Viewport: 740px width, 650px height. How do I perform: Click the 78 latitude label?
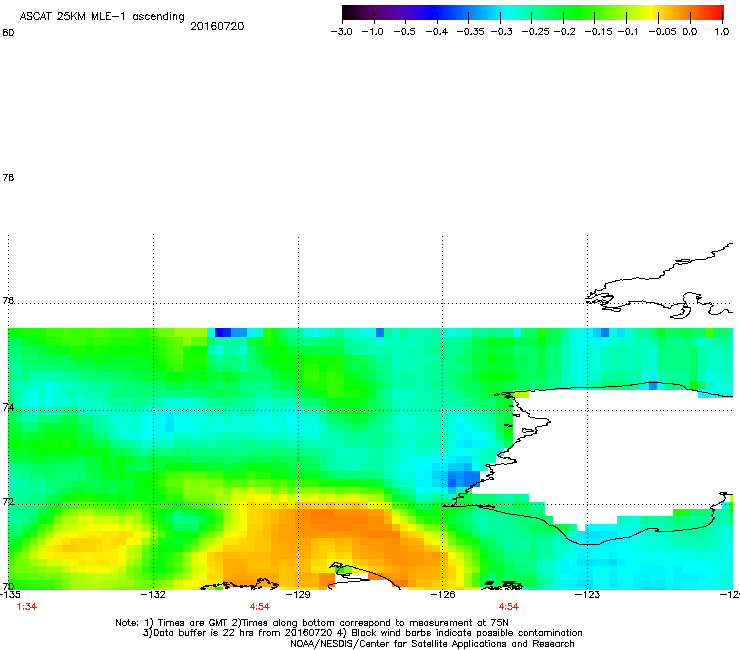8,177
